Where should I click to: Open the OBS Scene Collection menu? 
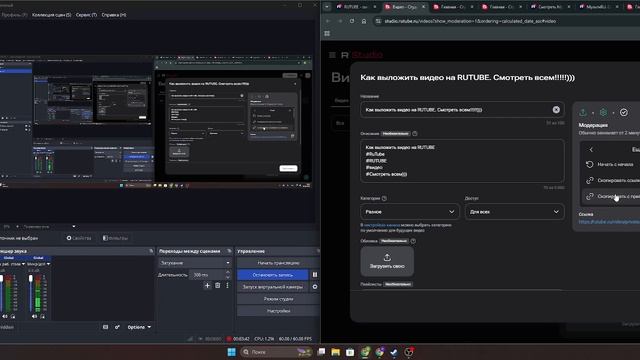click(51, 15)
